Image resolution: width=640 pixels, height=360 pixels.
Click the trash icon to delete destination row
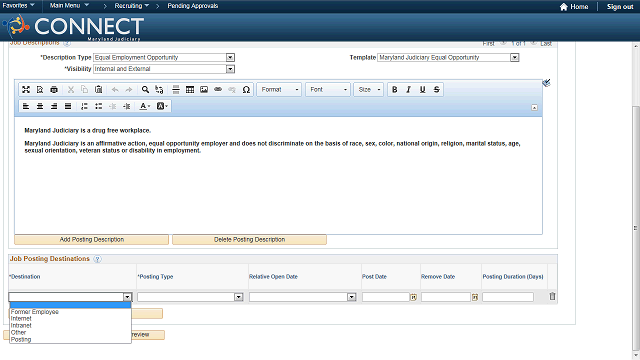552,297
